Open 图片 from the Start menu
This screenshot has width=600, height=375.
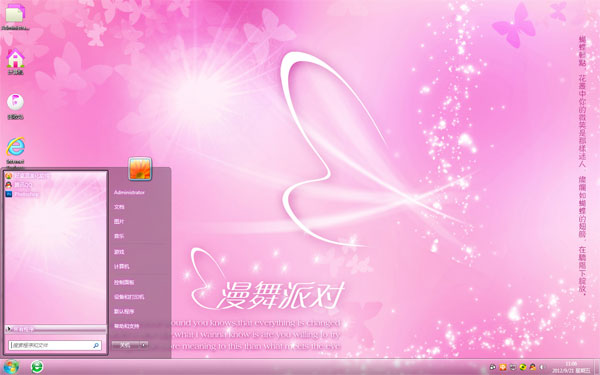pyautogui.click(x=119, y=222)
